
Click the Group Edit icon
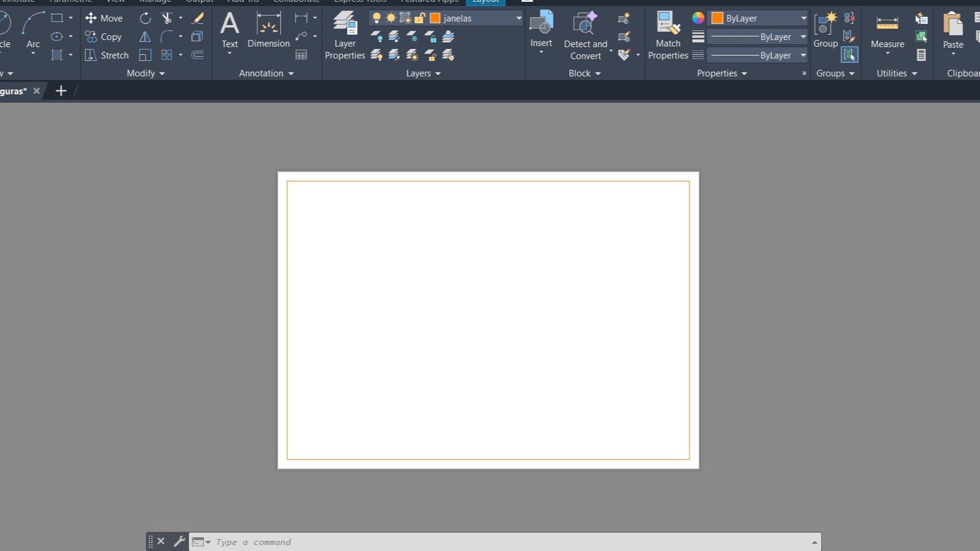pos(849,36)
